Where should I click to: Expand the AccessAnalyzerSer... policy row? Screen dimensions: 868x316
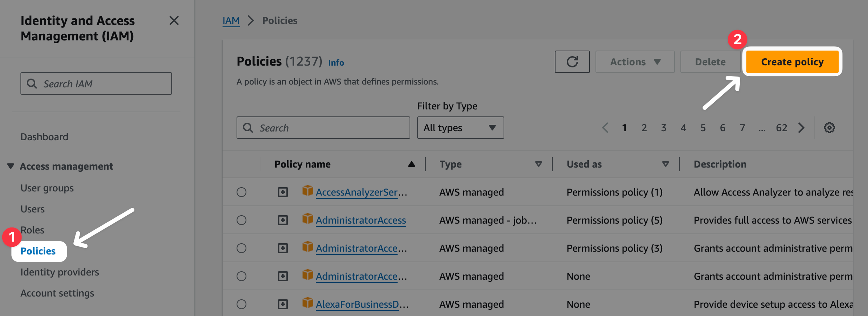[x=283, y=192]
